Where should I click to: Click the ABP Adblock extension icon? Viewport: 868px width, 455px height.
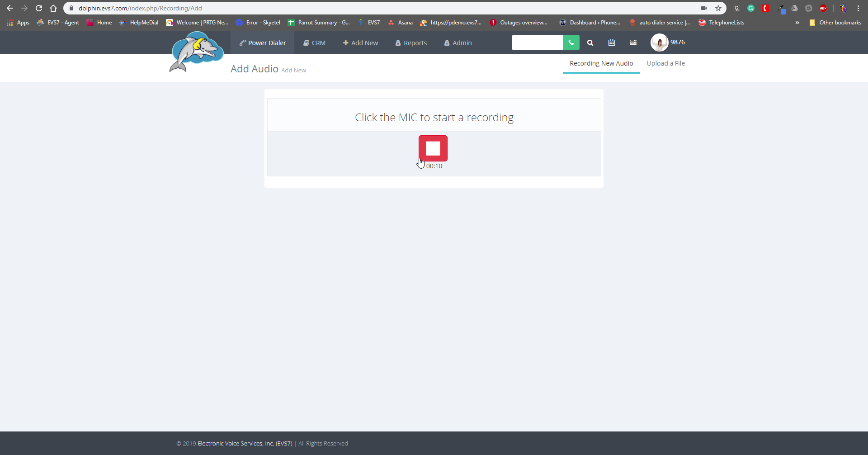coord(823,8)
